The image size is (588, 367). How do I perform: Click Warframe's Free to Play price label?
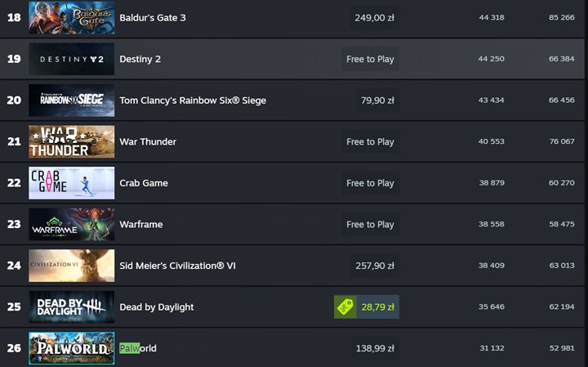pos(370,224)
